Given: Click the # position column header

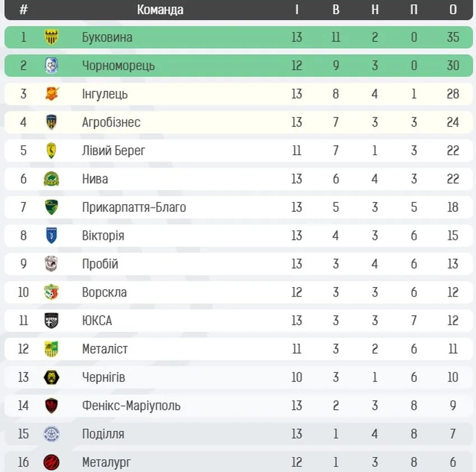Looking at the screenshot, I should click(x=24, y=10).
